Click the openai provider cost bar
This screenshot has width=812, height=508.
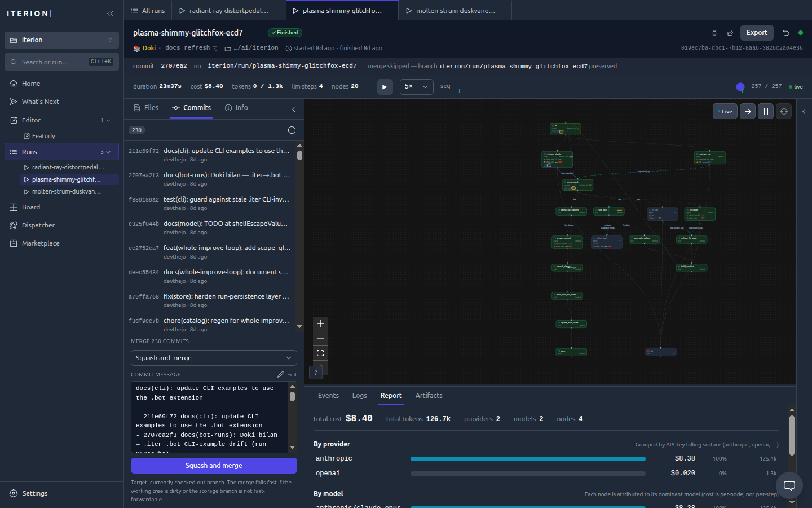tap(528, 474)
